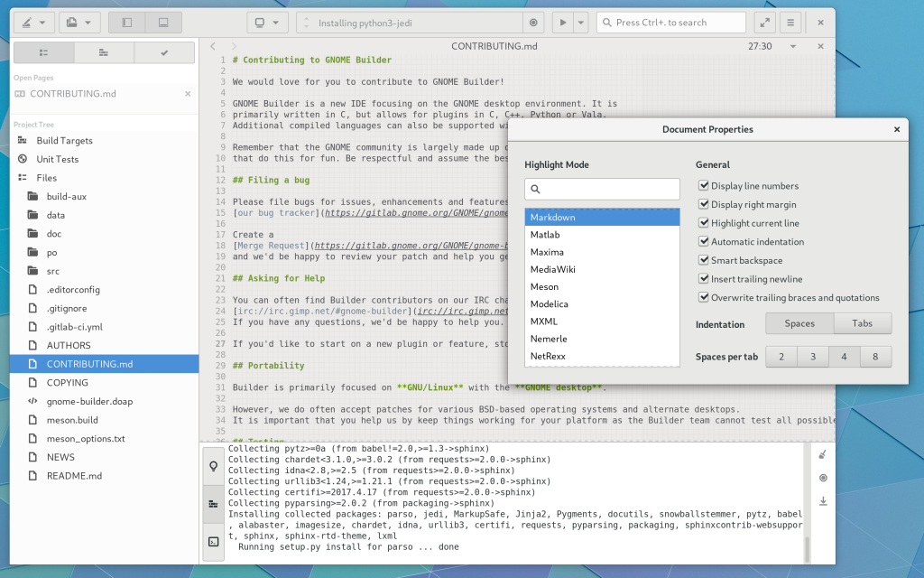Toggle the left sidebar panel
924x578 pixels.
click(126, 23)
